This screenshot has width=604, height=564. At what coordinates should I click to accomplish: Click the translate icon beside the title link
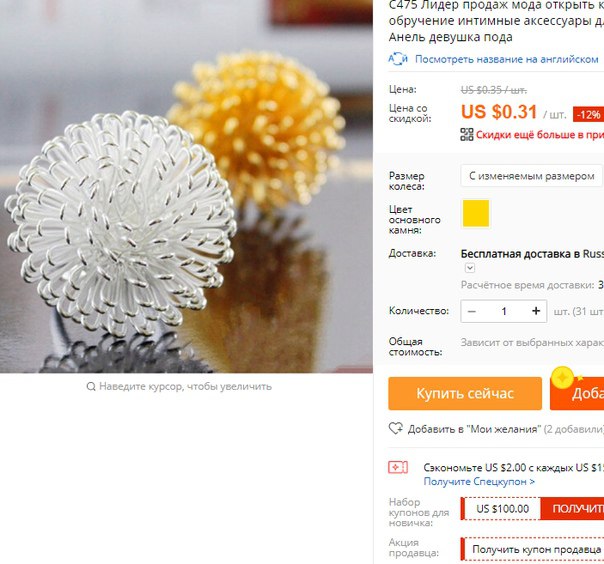(398, 59)
